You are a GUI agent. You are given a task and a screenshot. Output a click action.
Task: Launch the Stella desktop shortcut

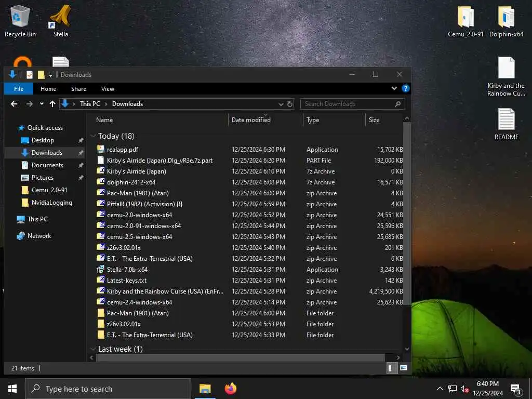click(61, 21)
